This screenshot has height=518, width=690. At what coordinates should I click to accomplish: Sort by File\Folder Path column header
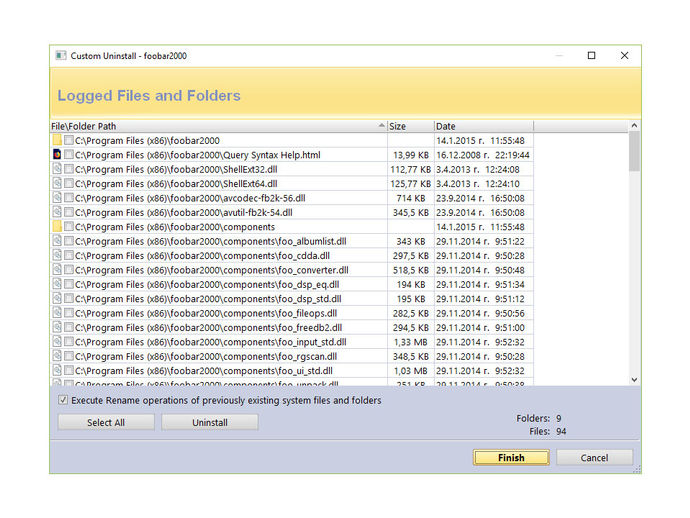(218, 126)
